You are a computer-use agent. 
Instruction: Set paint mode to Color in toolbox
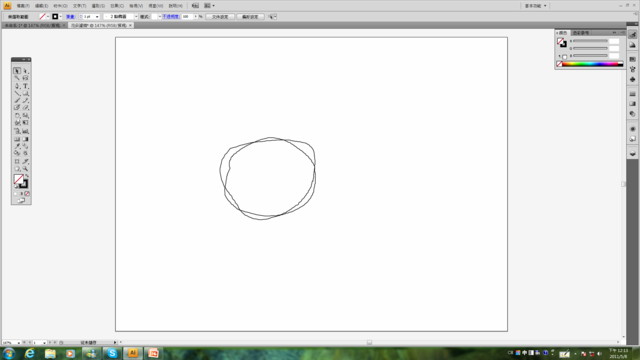click(16, 194)
